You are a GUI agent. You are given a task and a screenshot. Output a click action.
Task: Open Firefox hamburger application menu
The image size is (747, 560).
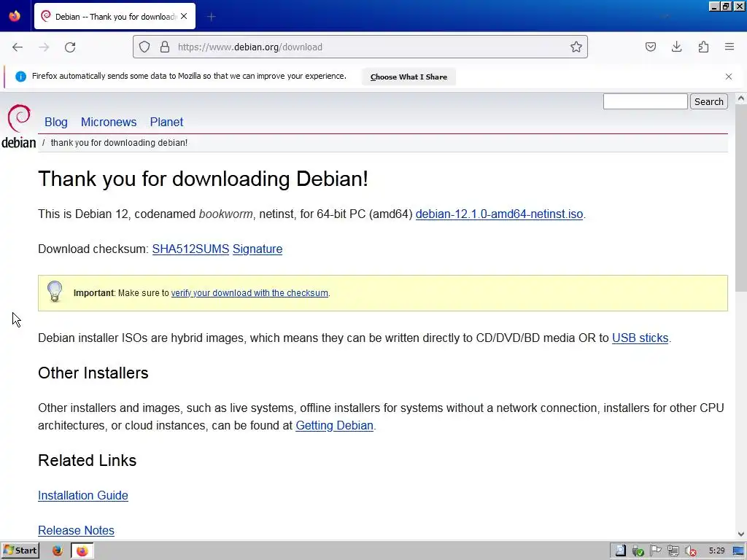click(x=729, y=47)
